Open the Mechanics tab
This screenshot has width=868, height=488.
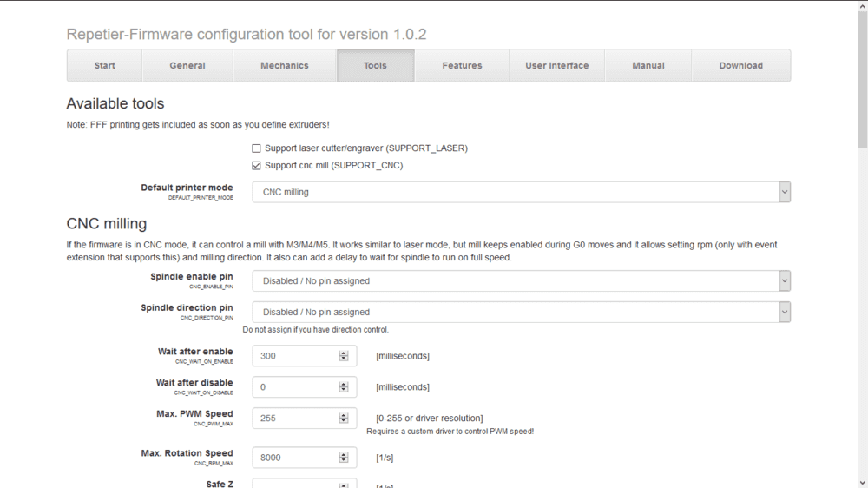pyautogui.click(x=284, y=66)
